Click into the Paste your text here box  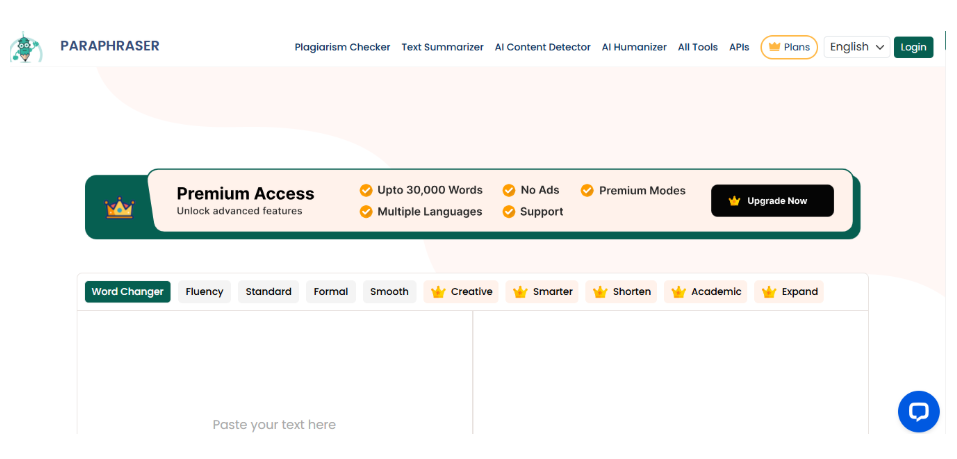pyautogui.click(x=275, y=372)
